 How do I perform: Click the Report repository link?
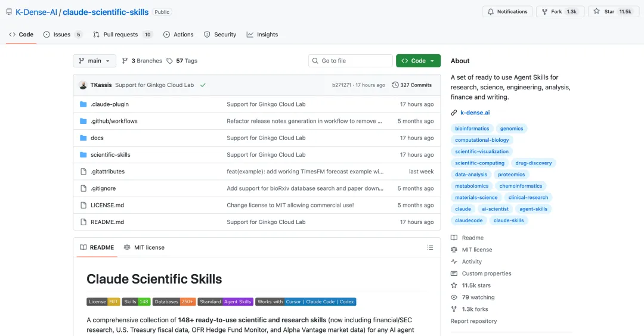[x=473, y=321]
